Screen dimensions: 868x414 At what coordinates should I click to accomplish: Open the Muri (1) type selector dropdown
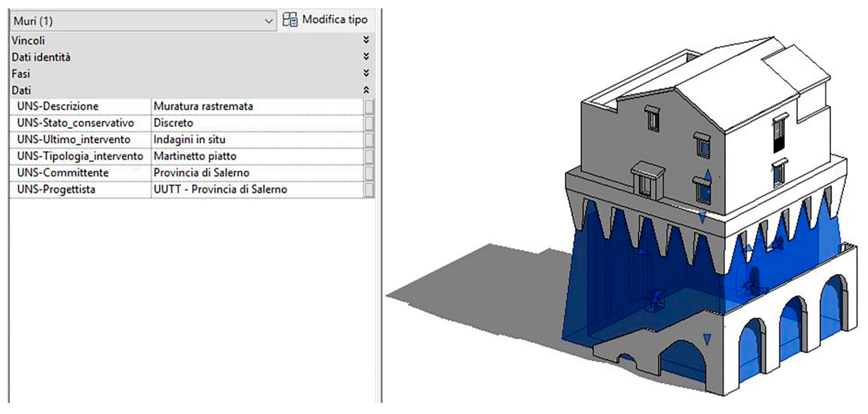click(268, 21)
